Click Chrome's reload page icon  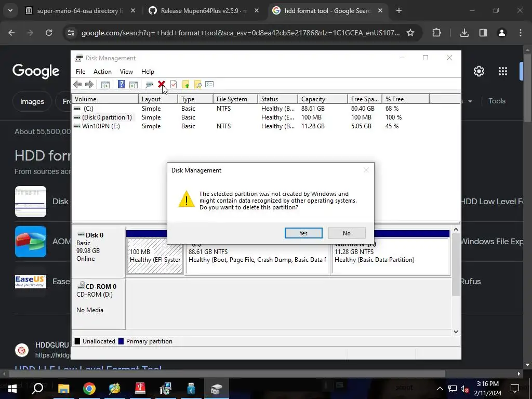coord(49,33)
